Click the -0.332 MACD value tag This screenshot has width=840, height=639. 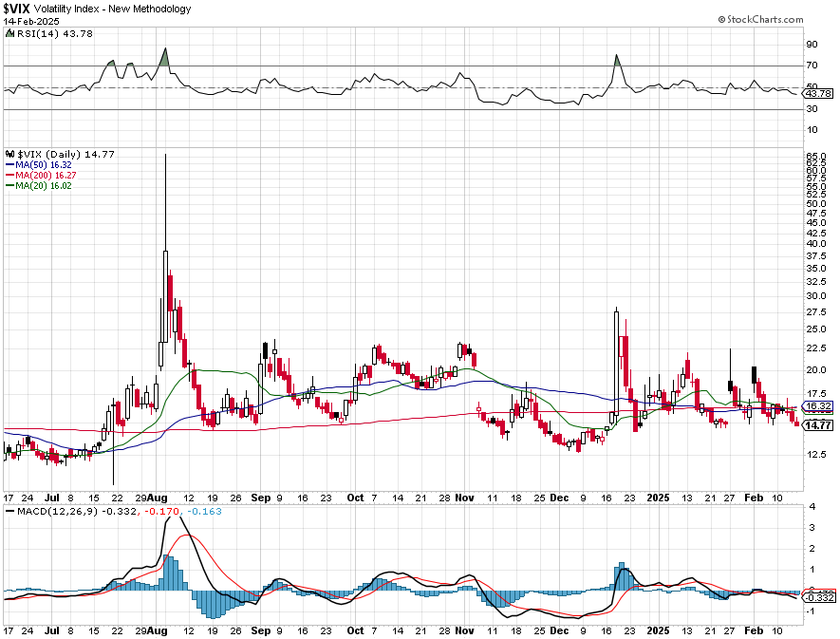point(820,597)
